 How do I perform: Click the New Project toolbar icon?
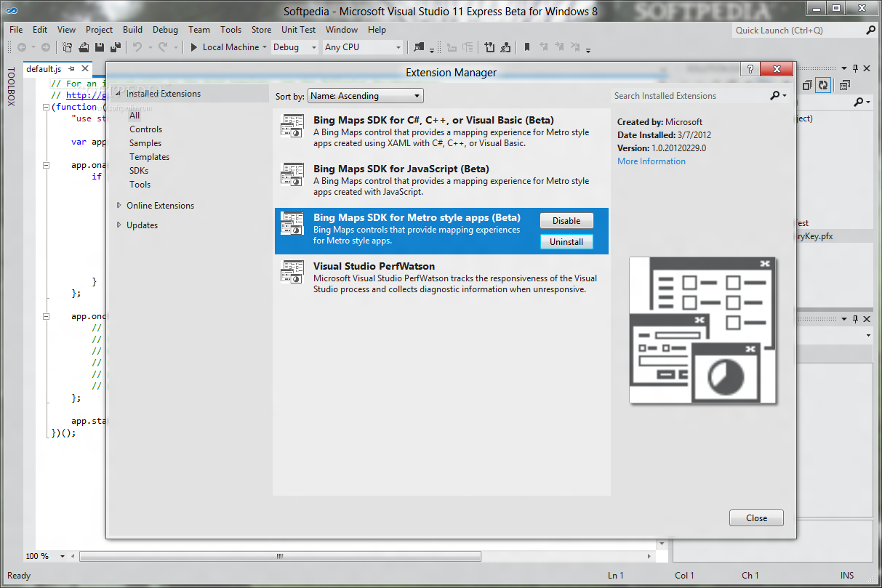(x=68, y=47)
